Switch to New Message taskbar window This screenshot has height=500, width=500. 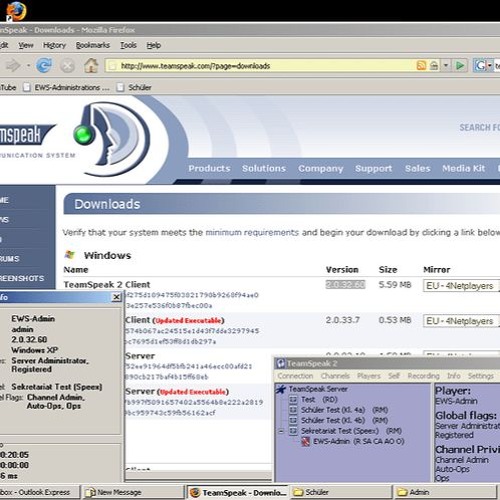pyautogui.click(x=133, y=492)
